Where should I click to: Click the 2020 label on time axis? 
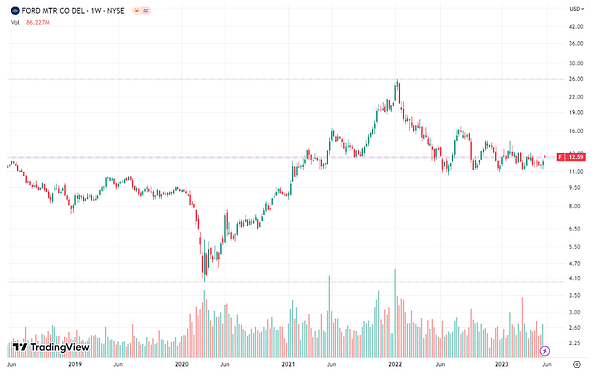click(x=182, y=364)
